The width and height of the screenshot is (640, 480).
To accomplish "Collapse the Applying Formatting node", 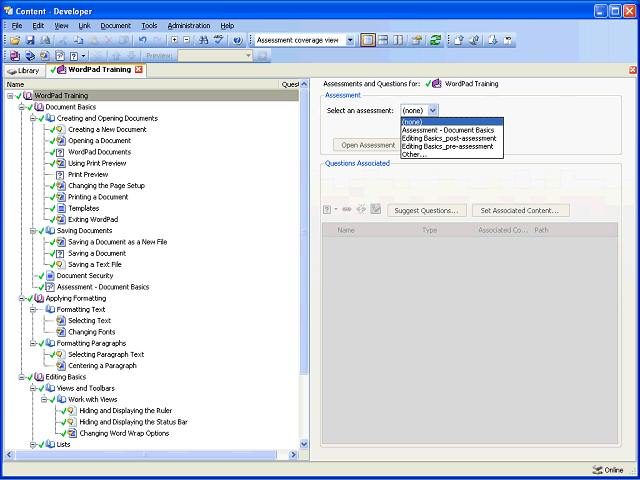I will click(x=21, y=298).
